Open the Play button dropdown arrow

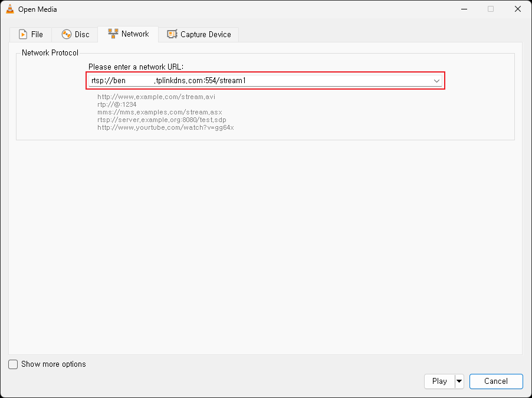(x=459, y=381)
